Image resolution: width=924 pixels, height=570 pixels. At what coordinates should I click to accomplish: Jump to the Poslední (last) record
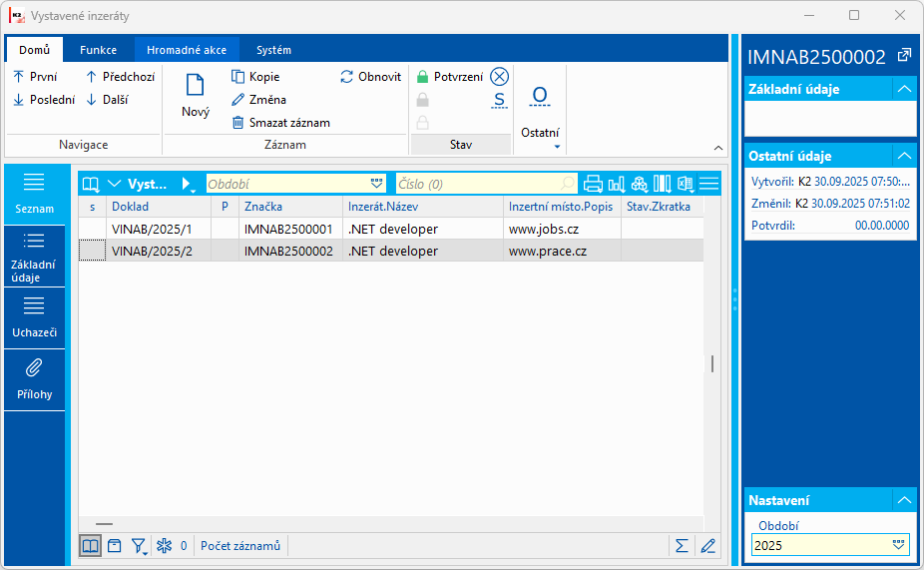tap(44, 100)
